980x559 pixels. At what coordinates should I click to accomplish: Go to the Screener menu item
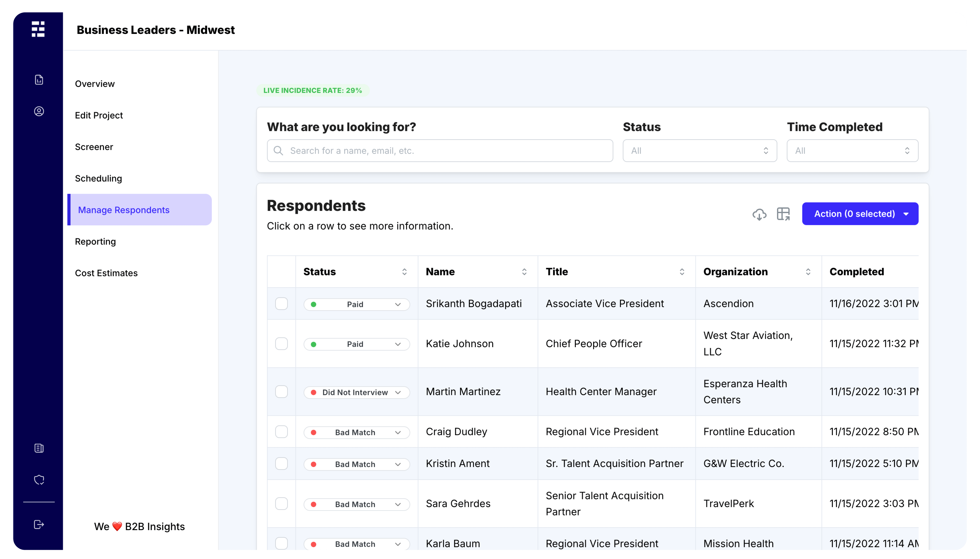click(x=94, y=147)
